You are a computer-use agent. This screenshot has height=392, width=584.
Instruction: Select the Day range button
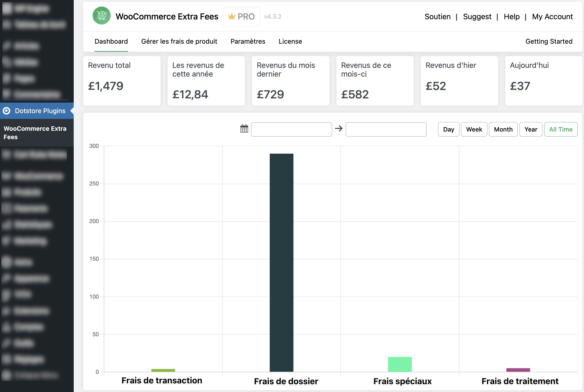click(x=448, y=129)
